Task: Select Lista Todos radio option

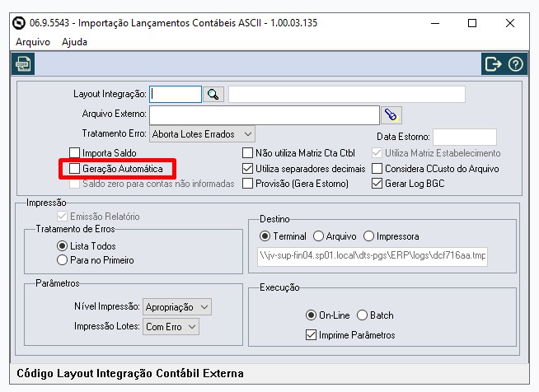Action: 62,246
